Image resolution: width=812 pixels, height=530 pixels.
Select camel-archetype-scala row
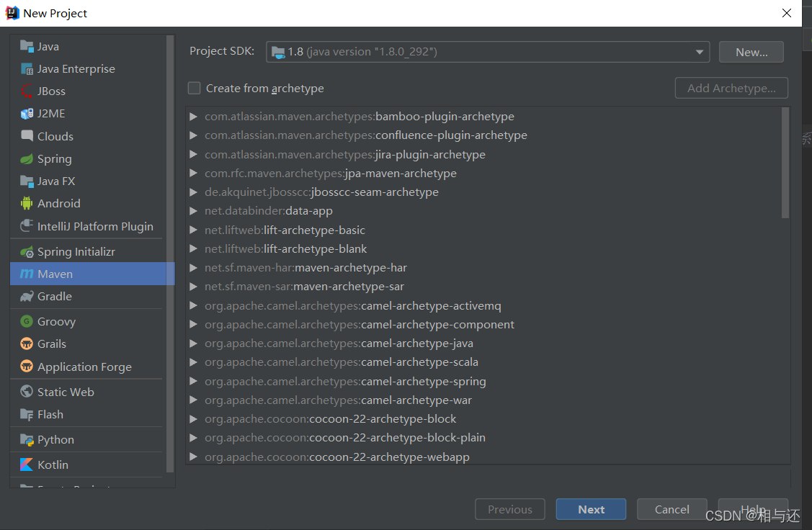[x=484, y=361]
